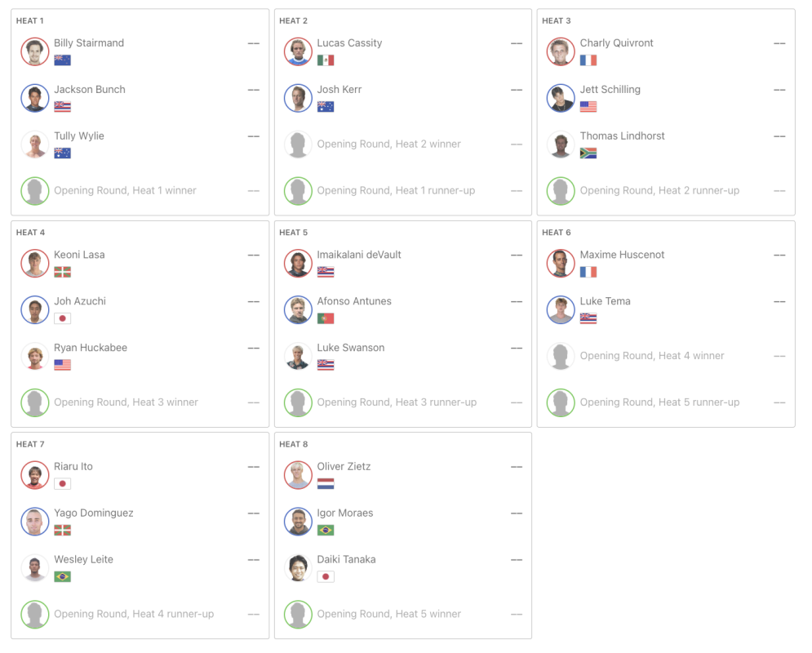This screenshot has height=653, width=812.
Task: Click the Heat 3 header label
Action: click(557, 21)
